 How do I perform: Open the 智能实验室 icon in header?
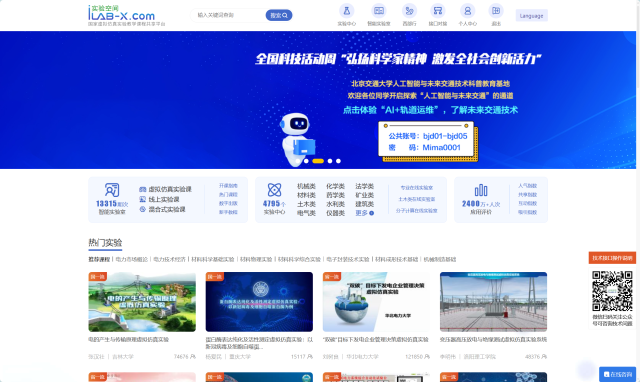[x=378, y=11]
